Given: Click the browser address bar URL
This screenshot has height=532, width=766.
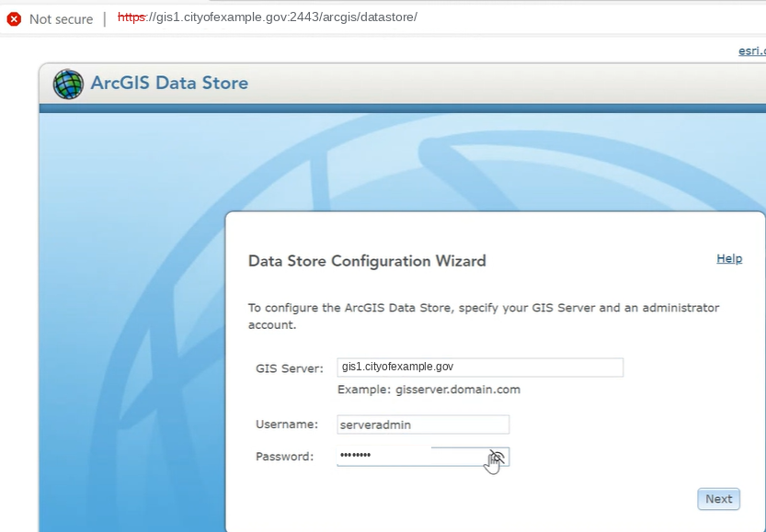Looking at the screenshot, I should pyautogui.click(x=268, y=17).
